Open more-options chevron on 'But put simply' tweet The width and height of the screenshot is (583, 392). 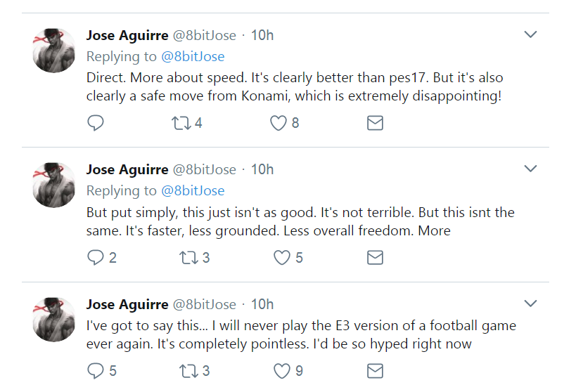pos(530,169)
